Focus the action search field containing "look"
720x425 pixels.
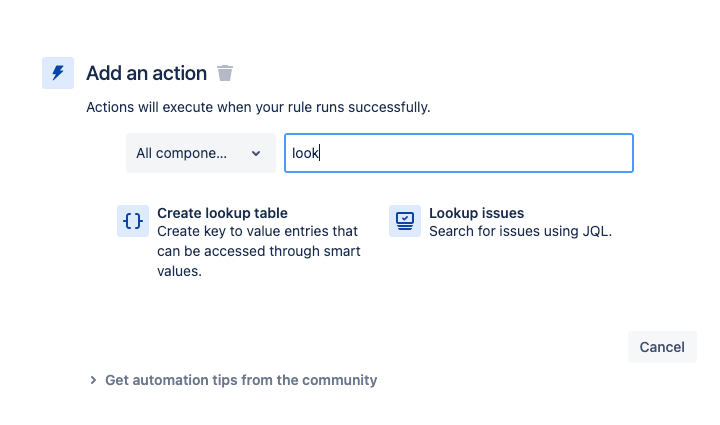click(x=459, y=153)
